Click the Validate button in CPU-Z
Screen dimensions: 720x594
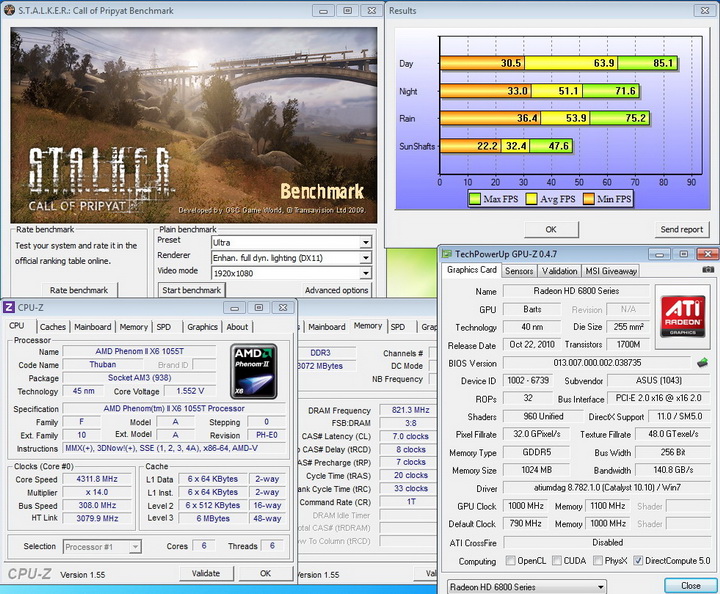(206, 573)
